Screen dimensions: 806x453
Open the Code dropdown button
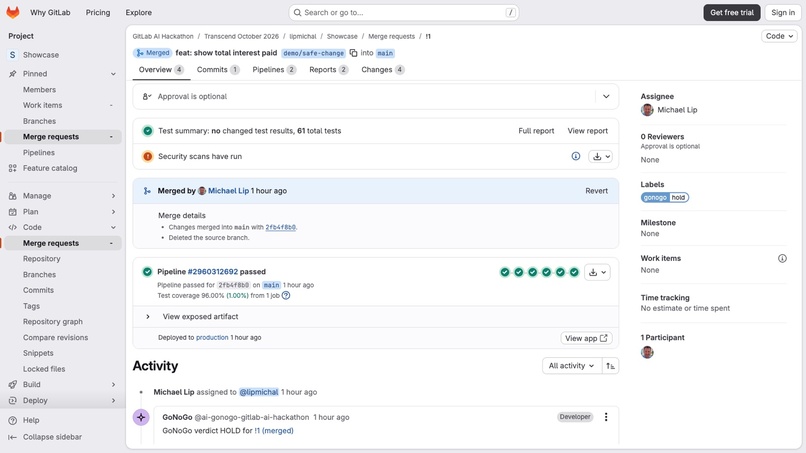pyautogui.click(x=779, y=36)
